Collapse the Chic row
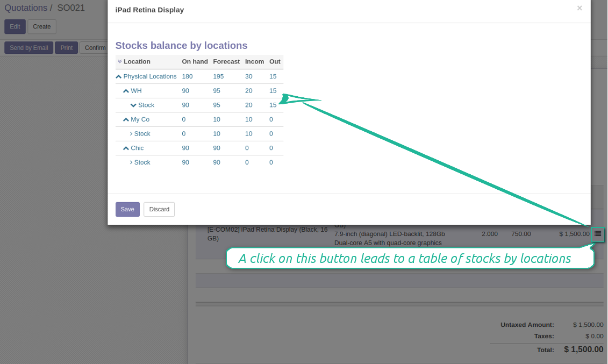This screenshot has height=364, width=608. 126,148
